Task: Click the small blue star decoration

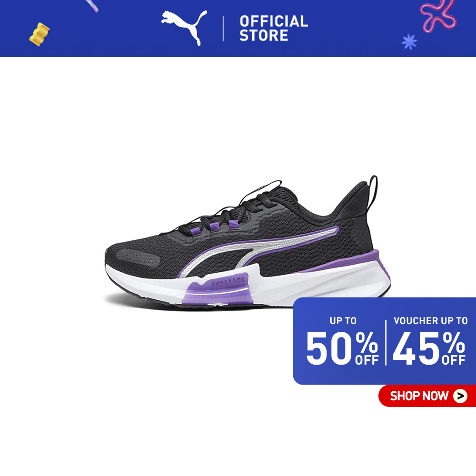Action: (409, 41)
